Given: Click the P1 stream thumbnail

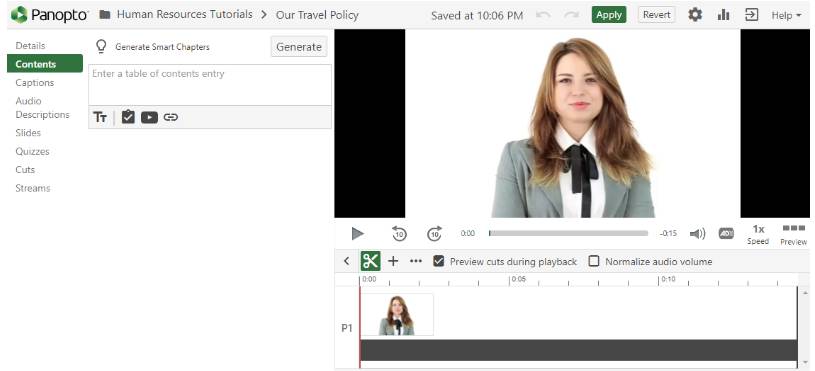Looking at the screenshot, I should click(397, 314).
